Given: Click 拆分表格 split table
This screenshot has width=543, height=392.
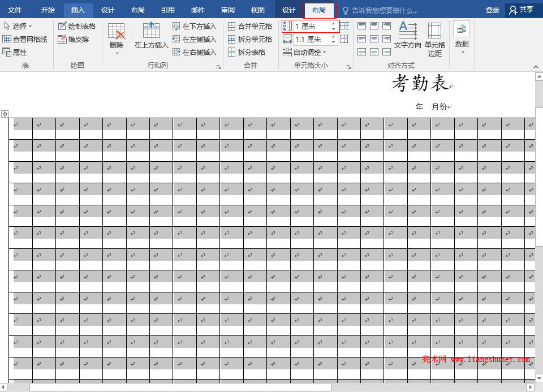Looking at the screenshot, I should pyautogui.click(x=247, y=52).
